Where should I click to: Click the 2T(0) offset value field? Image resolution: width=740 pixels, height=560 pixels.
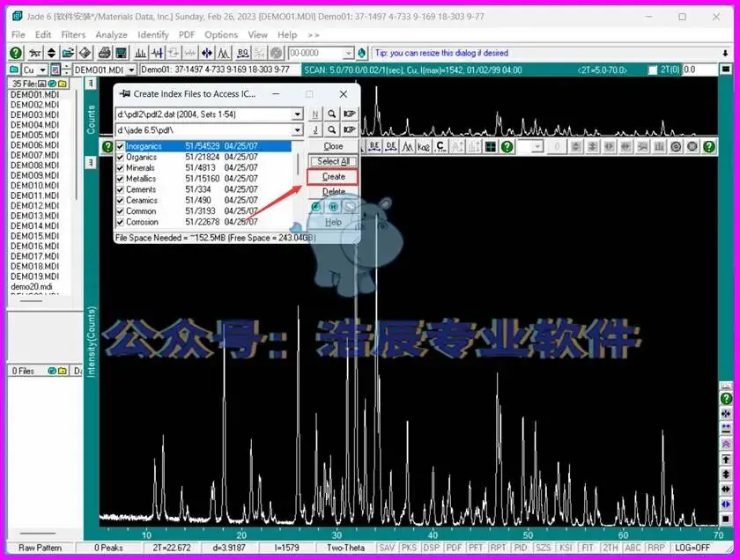[x=699, y=70]
